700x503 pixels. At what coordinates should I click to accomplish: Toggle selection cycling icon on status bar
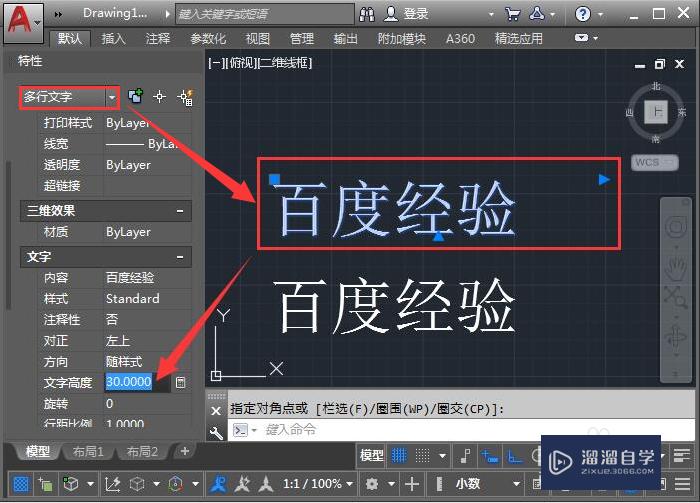46,484
